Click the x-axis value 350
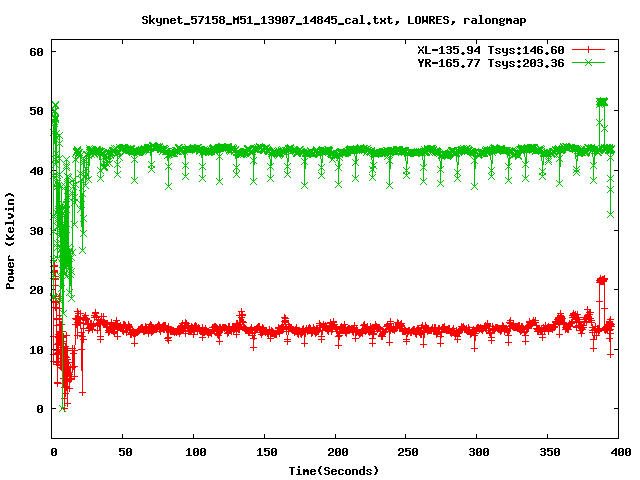This screenshot has height=480, width=640. coord(550,452)
